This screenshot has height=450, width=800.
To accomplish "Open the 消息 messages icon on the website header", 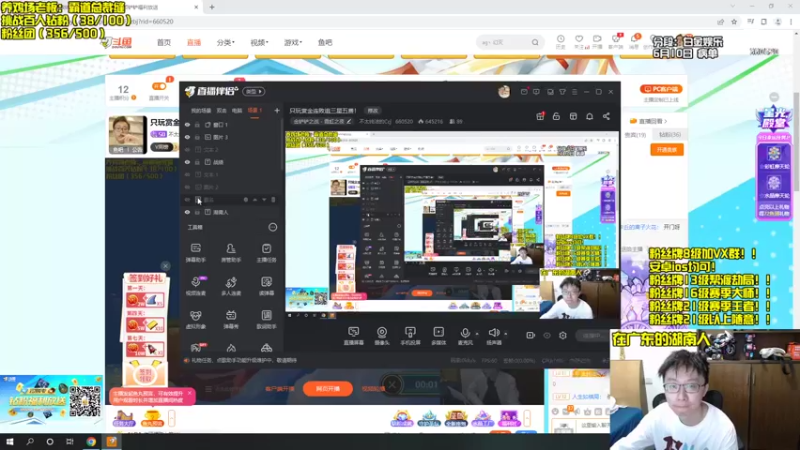I will point(634,42).
